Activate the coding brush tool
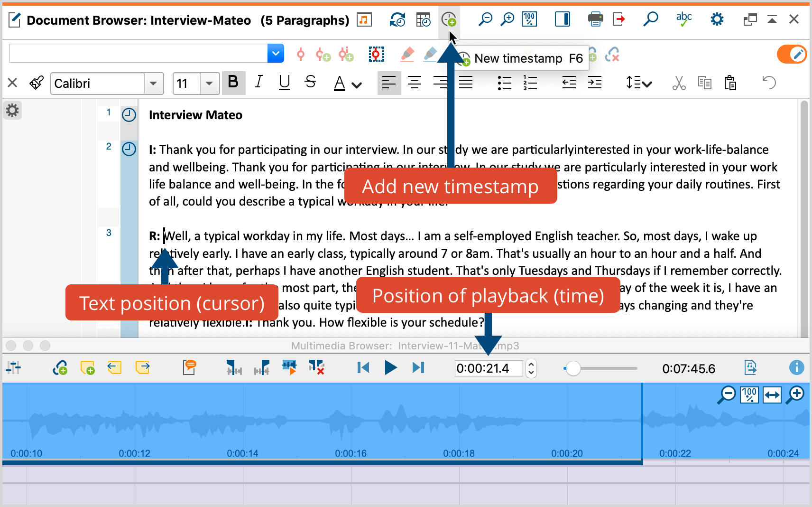 coord(37,83)
